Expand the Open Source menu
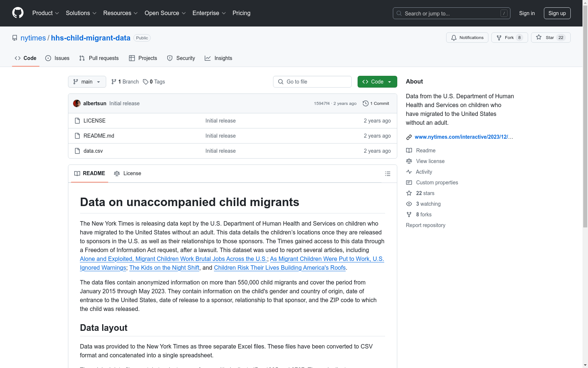 (165, 13)
